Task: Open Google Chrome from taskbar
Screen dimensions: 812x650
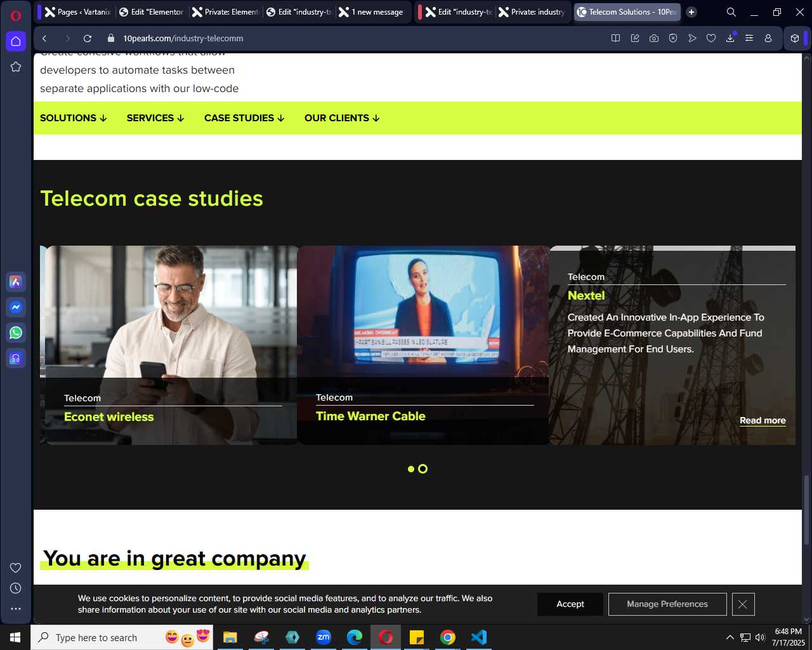Action: 448,637
